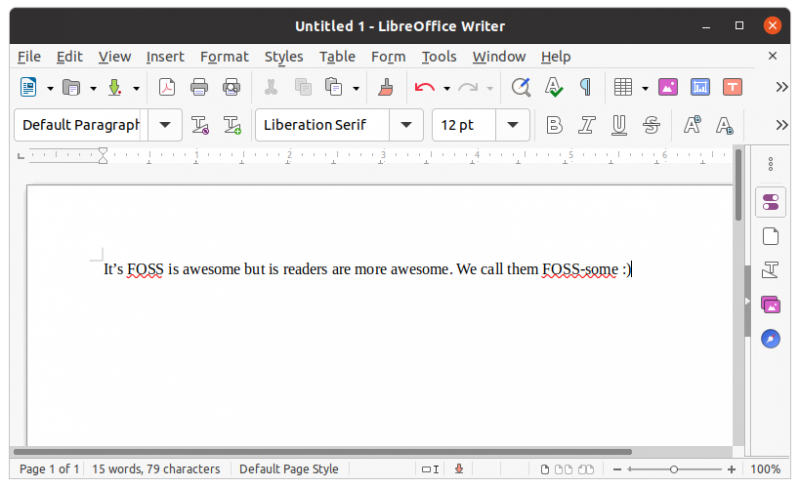Viewport: 800px width, 488px height.
Task: Click the Copy icon
Action: [x=303, y=88]
